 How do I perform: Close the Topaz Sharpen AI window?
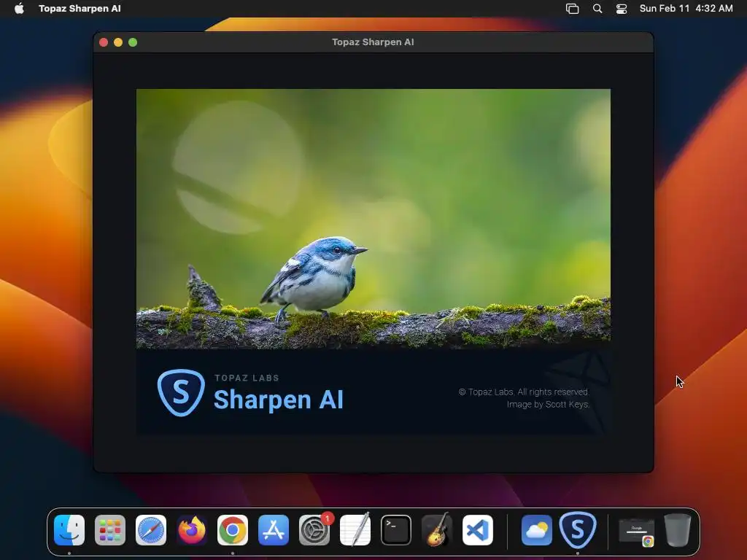pyautogui.click(x=104, y=42)
